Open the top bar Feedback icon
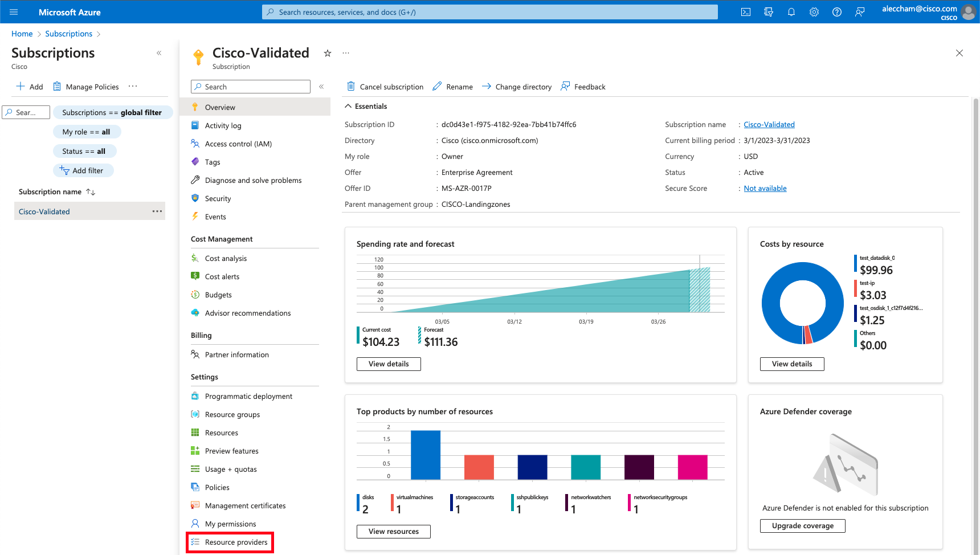This screenshot has width=980, height=555. (860, 12)
